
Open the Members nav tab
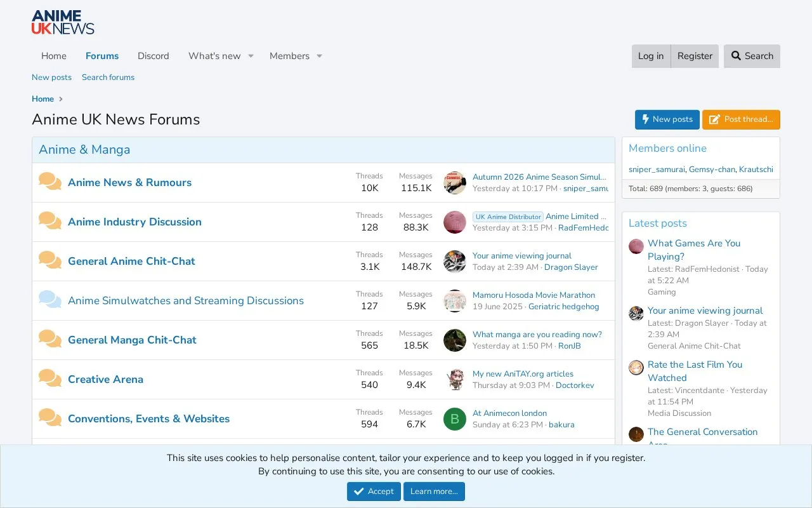point(289,56)
